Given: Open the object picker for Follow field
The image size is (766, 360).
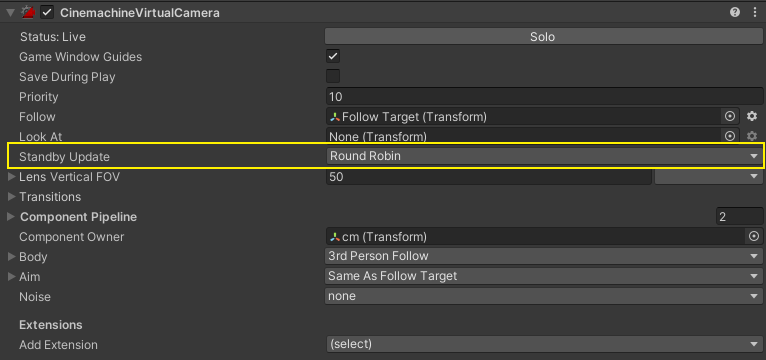Looking at the screenshot, I should pos(730,117).
